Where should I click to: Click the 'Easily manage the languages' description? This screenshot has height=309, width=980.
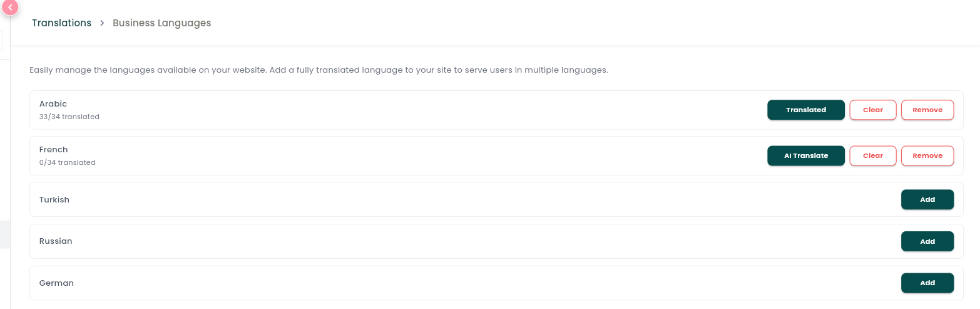[319, 70]
